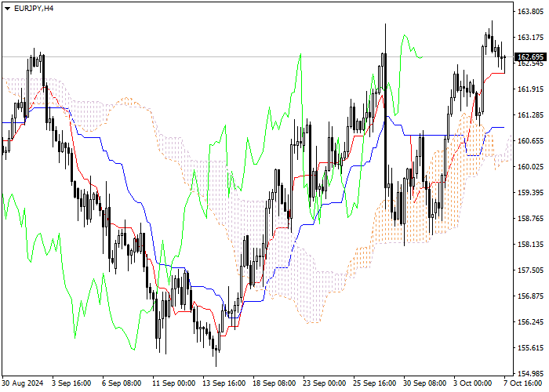Select the 13 Sep 16:00 time label
The width and height of the screenshot is (549, 392).
coord(224,383)
